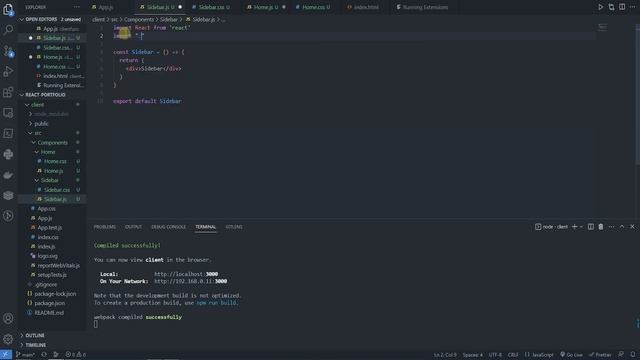
Task: Open the Accounts menu icon
Action: pos(8,318)
